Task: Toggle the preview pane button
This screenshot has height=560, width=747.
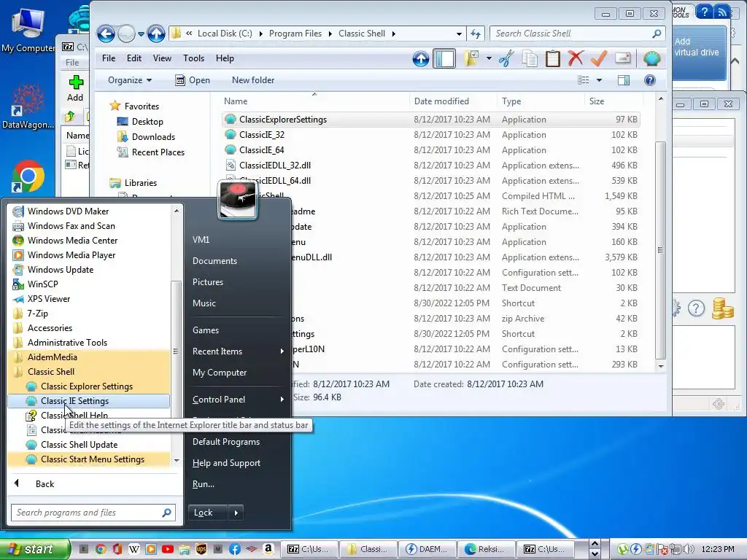Action: click(x=624, y=80)
